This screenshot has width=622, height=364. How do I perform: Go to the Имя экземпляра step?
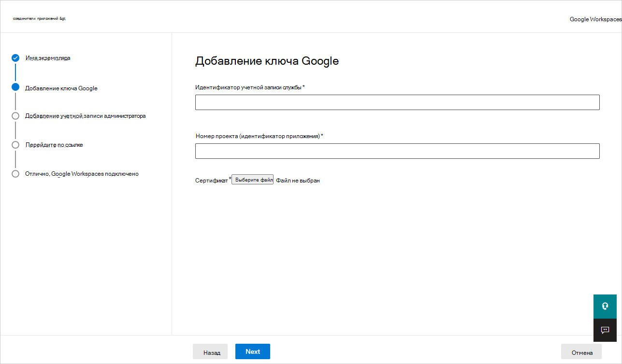pyautogui.click(x=48, y=58)
